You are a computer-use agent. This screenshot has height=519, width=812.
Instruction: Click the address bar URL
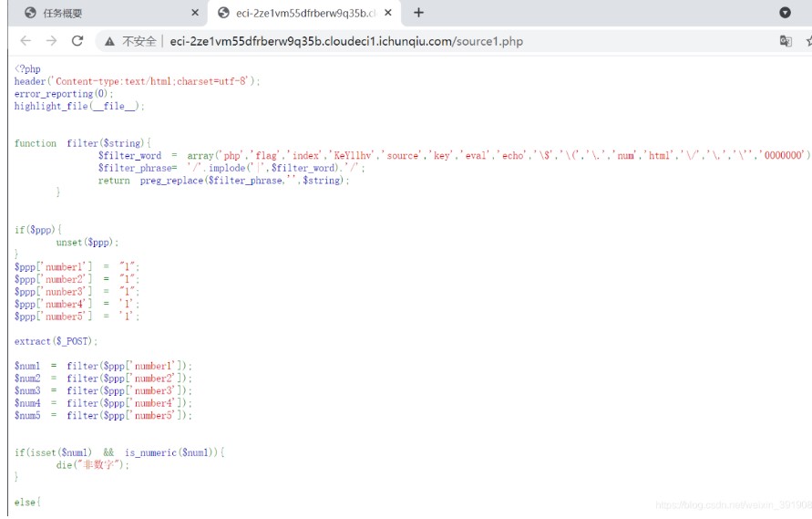pyautogui.click(x=346, y=41)
